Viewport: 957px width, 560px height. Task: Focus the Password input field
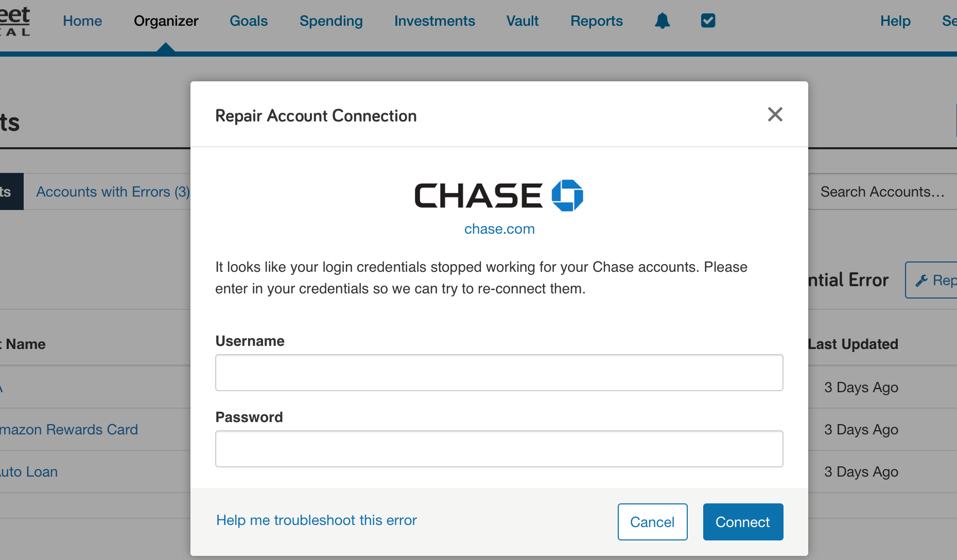pos(499,449)
